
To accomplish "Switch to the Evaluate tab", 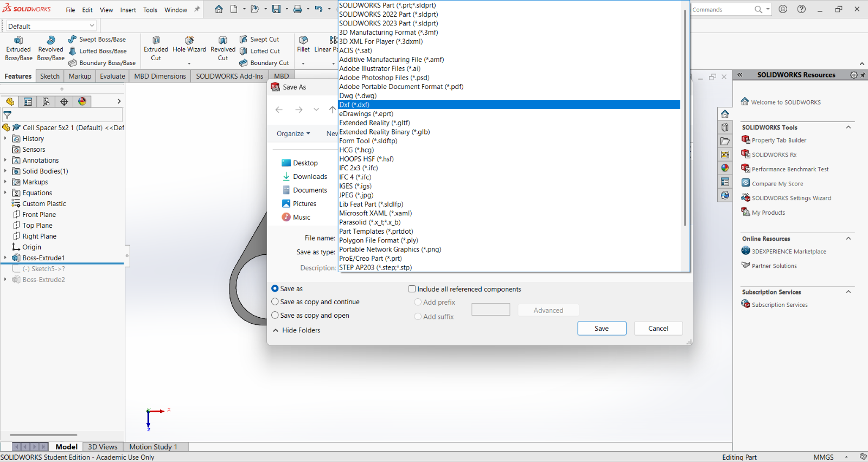I will click(x=112, y=76).
